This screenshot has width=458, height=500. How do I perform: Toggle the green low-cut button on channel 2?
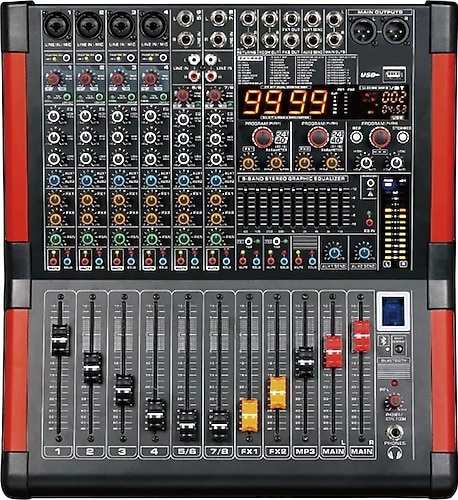(x=100, y=97)
